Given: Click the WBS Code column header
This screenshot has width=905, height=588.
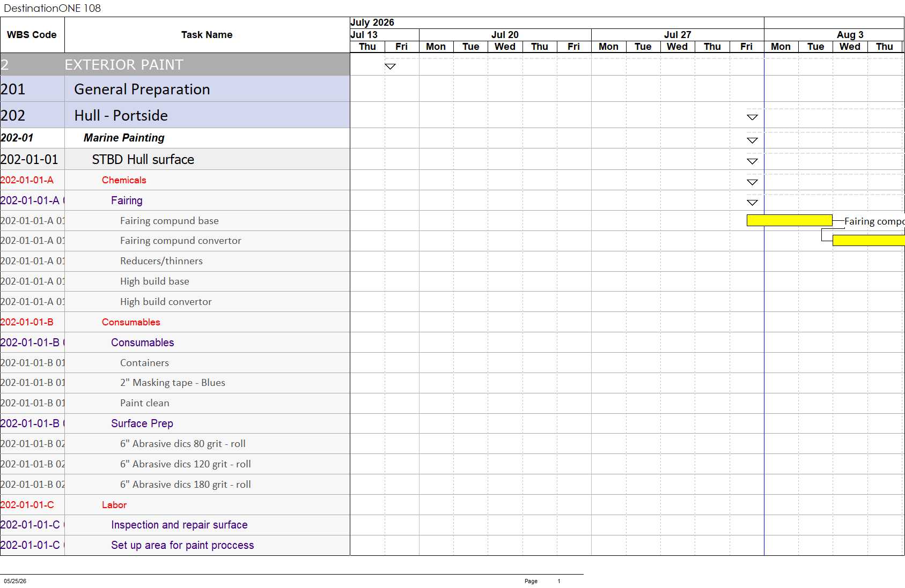Looking at the screenshot, I should (x=32, y=35).
